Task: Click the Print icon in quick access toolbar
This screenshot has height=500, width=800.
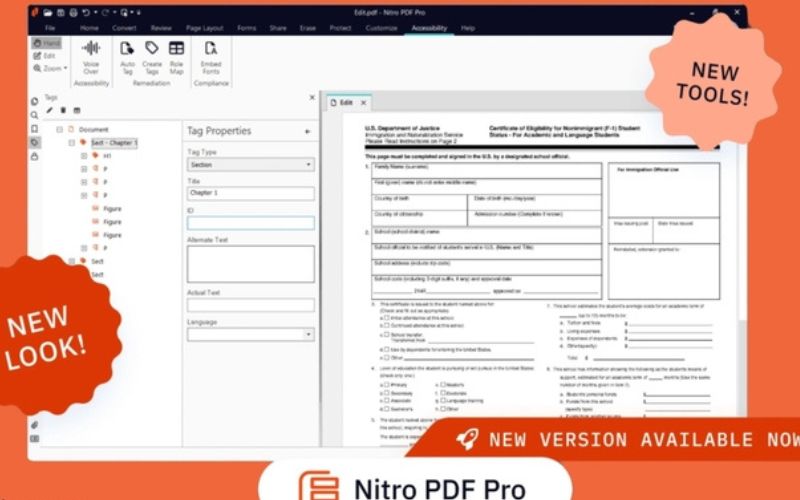Action: coord(73,12)
